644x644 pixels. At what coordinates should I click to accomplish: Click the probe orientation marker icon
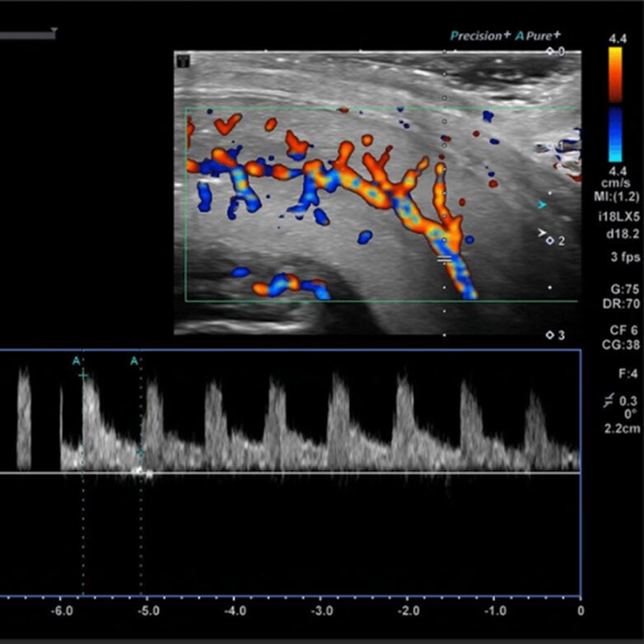click(183, 62)
